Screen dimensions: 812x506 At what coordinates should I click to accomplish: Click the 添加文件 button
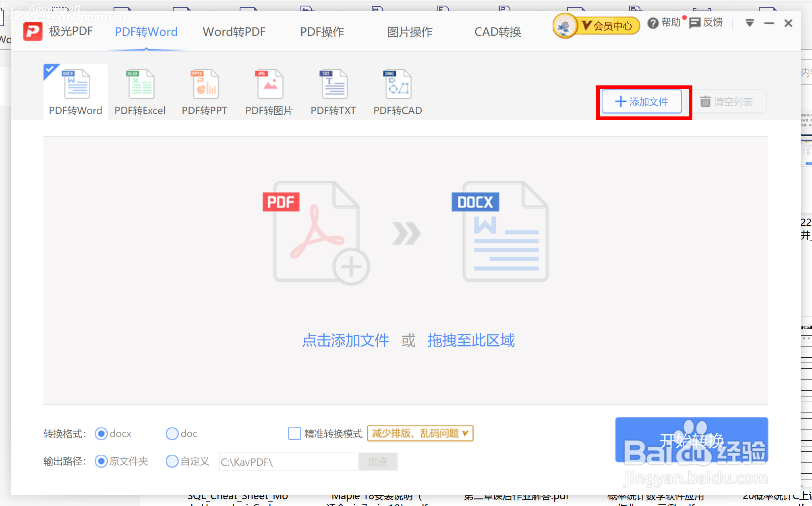click(642, 102)
